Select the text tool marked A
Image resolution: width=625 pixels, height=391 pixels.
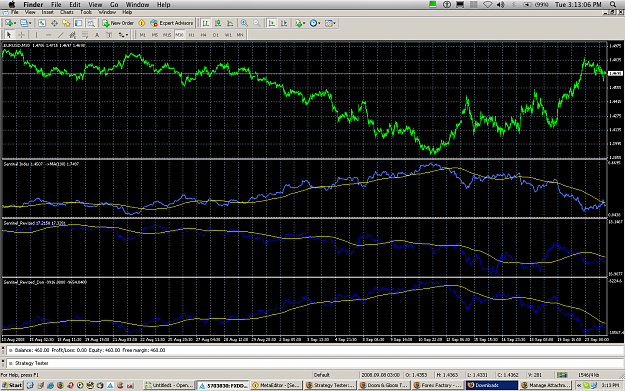97,35
